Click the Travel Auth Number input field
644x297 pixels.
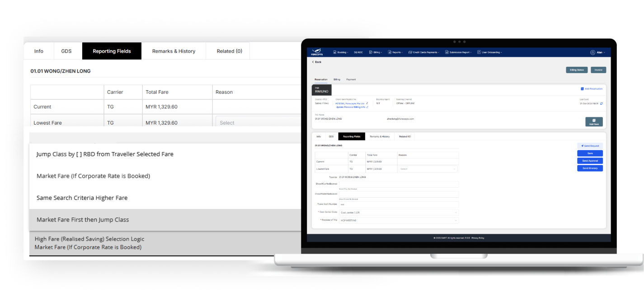[398, 204]
